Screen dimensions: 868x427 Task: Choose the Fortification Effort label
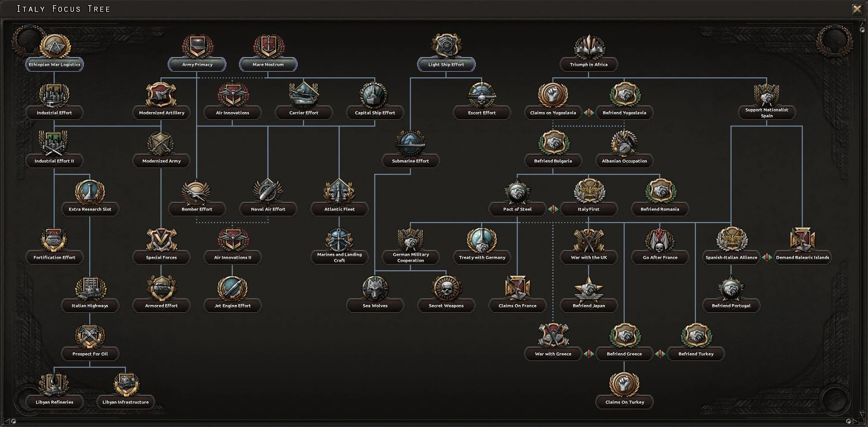coord(54,258)
